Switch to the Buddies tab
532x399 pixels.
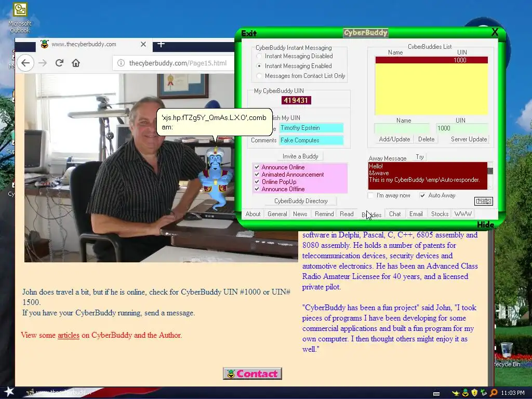pos(371,215)
